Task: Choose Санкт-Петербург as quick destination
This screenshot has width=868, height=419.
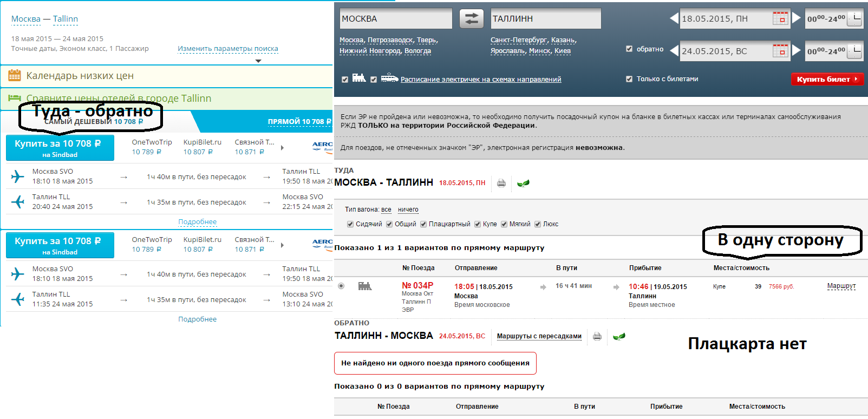Action: point(519,40)
